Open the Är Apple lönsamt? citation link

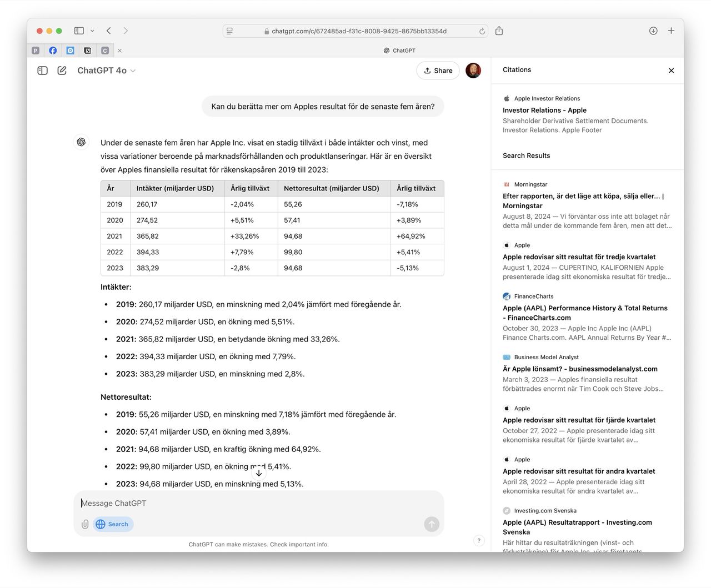580,369
